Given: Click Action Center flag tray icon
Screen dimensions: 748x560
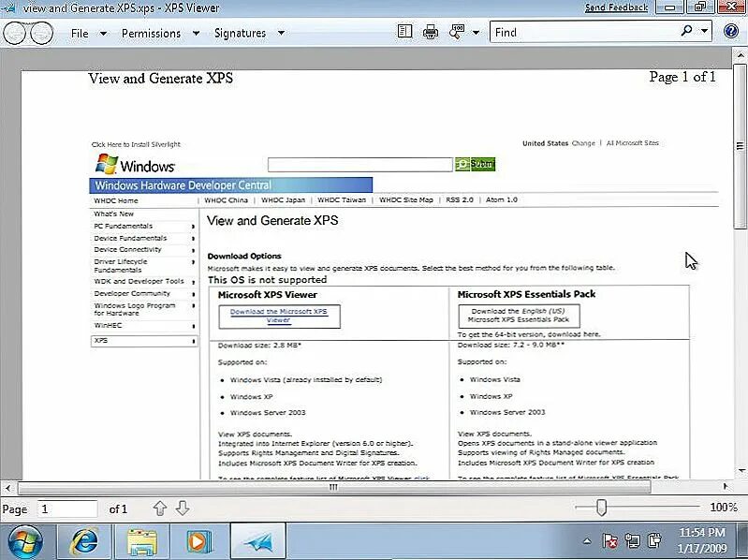Looking at the screenshot, I should pyautogui.click(x=609, y=541).
